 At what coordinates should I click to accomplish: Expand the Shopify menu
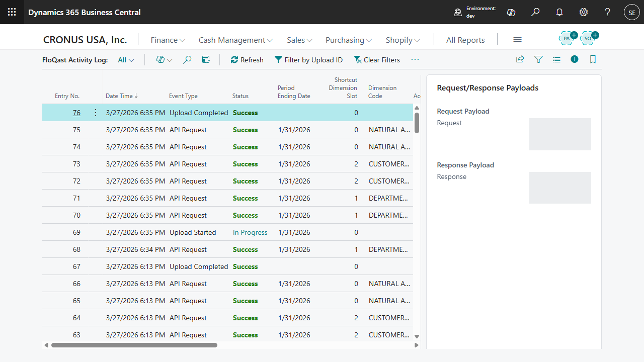click(x=403, y=40)
